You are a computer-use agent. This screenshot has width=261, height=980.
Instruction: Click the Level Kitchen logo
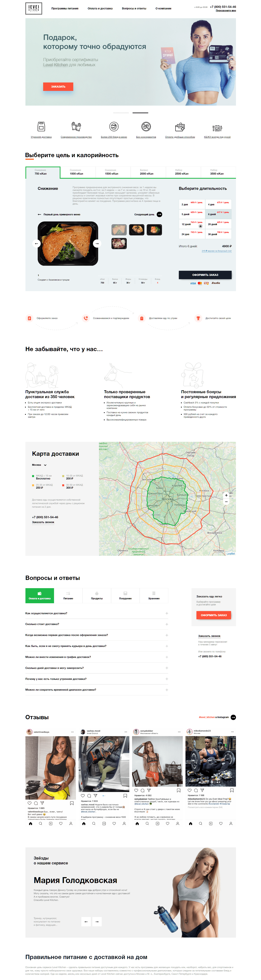click(34, 8)
